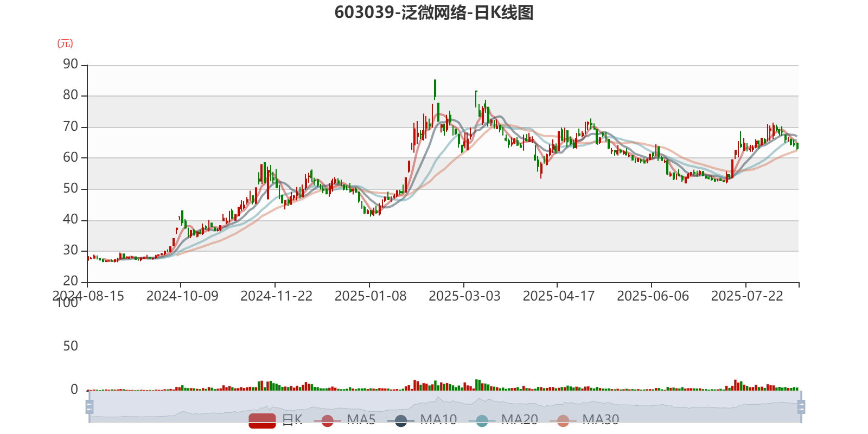
Task: Click the 40 price axis label
Action: pyautogui.click(x=71, y=219)
